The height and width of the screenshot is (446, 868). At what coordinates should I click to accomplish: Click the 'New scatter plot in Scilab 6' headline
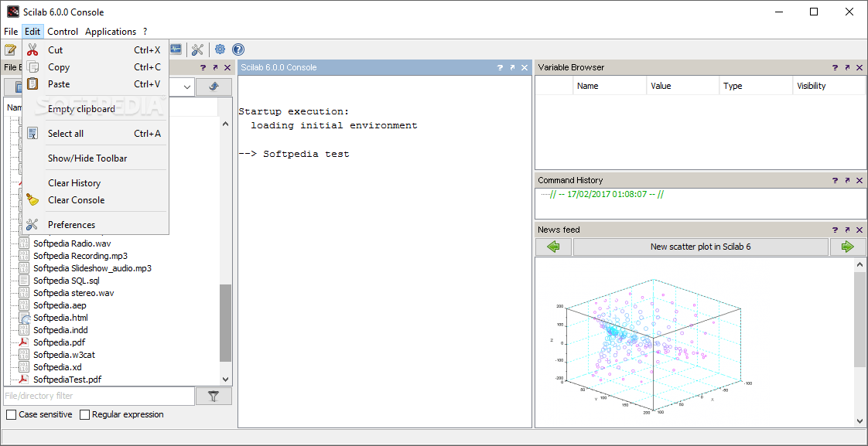pos(700,247)
